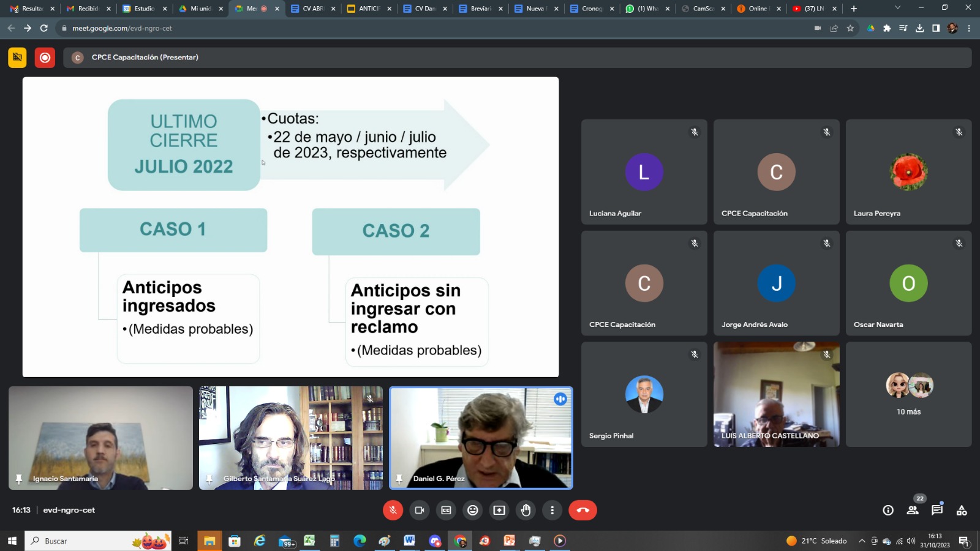Image resolution: width=980 pixels, height=551 pixels.
Task: Raise your hand
Action: [x=526, y=510]
